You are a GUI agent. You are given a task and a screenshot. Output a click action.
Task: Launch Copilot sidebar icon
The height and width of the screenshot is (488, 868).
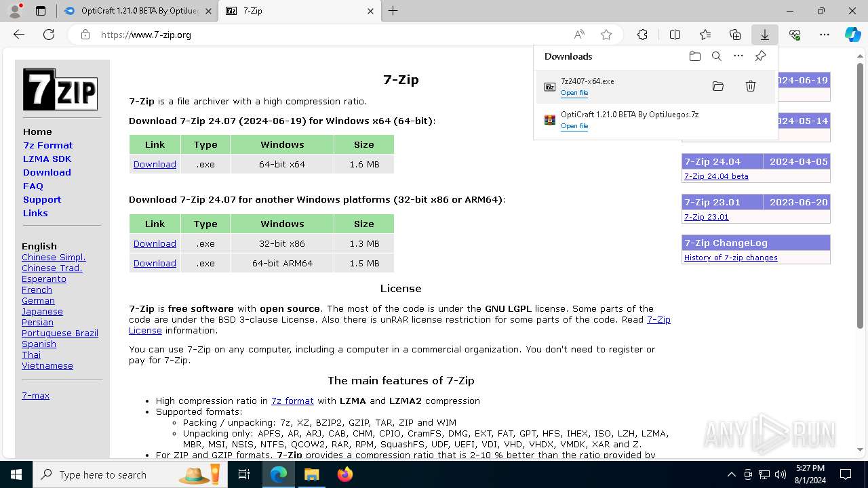853,35
